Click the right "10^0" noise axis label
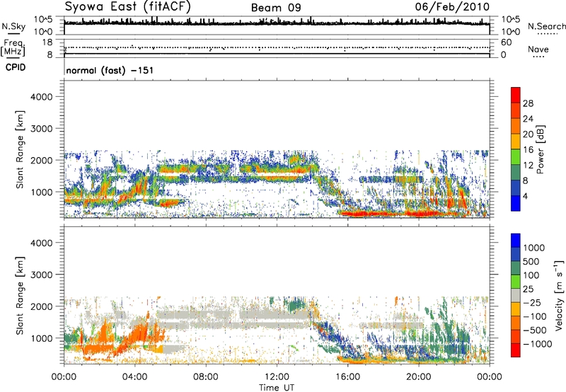Screen dimensions: 566x392 coord(511,32)
